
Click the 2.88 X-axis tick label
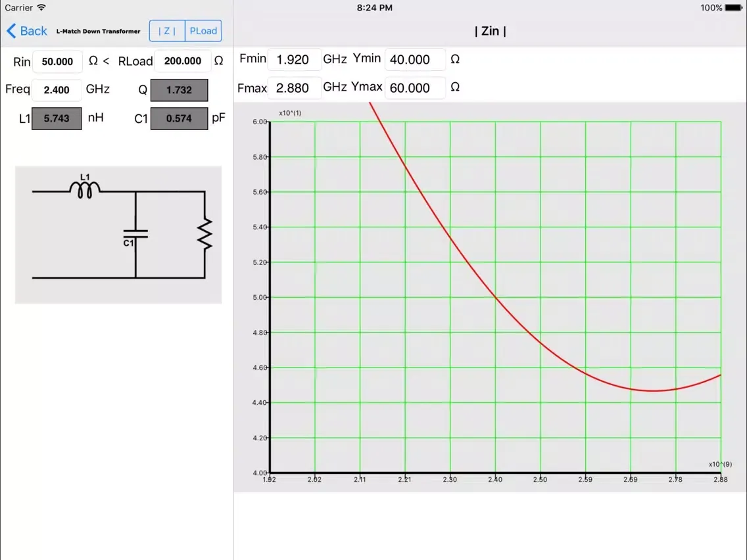pos(720,480)
